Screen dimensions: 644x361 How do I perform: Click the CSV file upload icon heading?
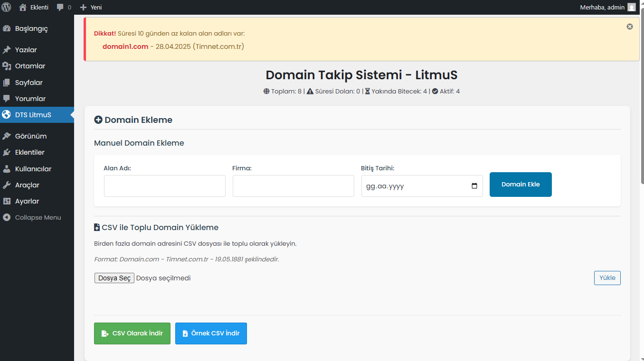[x=97, y=228]
